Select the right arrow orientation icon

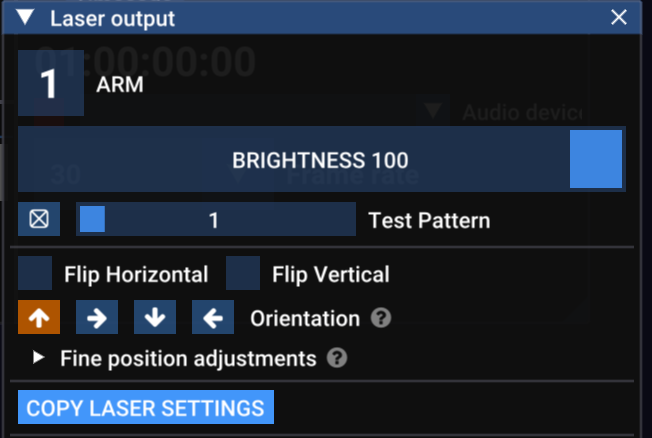(x=97, y=318)
